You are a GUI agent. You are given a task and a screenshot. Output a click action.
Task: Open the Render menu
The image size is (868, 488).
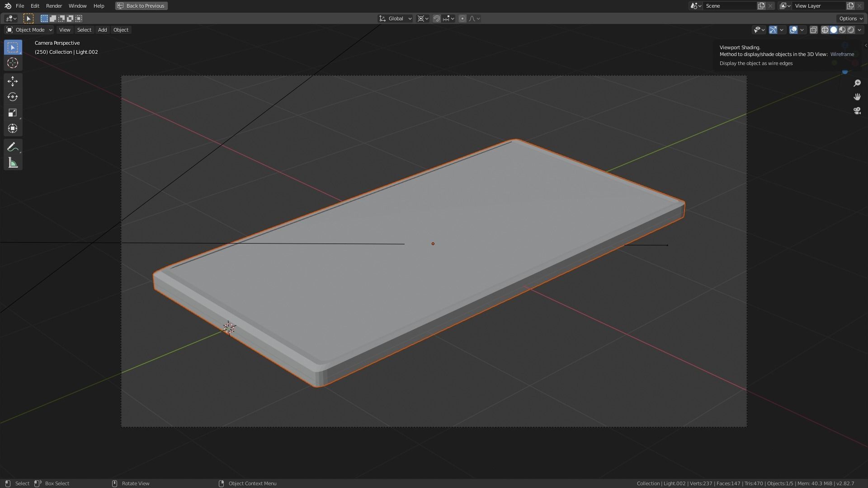pyautogui.click(x=54, y=6)
